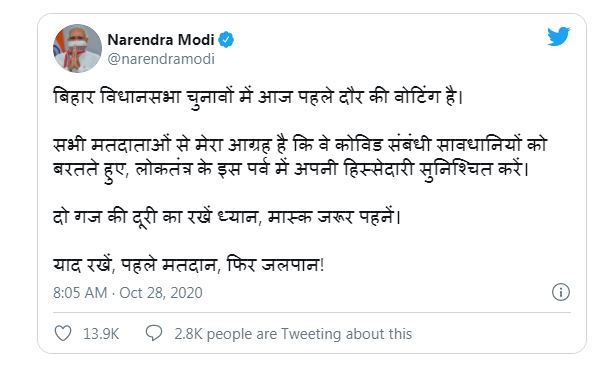612x379 pixels.
Task: Open Narendra Modi's profile picture
Action: coord(77,48)
